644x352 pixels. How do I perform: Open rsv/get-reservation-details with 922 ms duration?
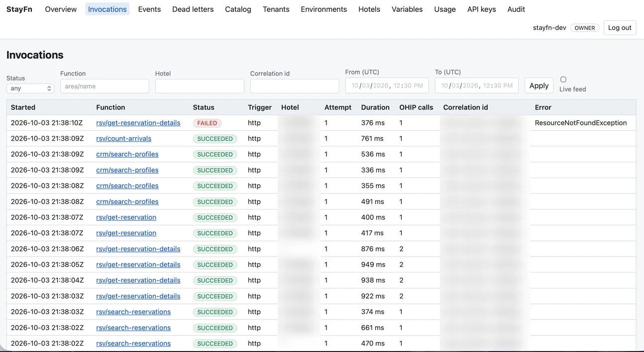tap(138, 296)
